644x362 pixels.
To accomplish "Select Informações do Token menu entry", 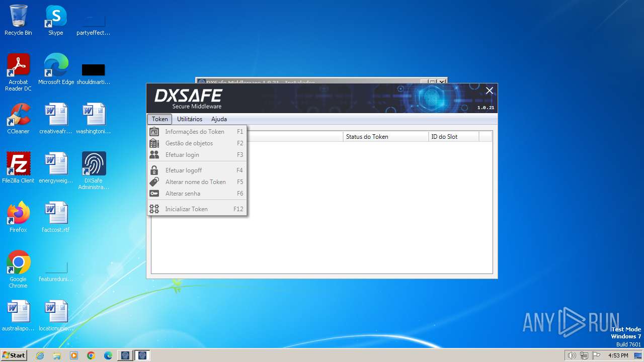I will click(197, 132).
